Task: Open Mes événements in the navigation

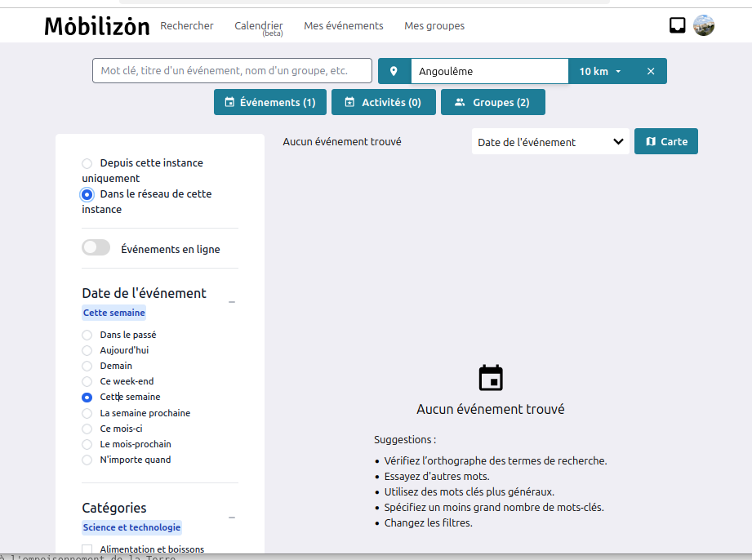Action: click(x=343, y=26)
